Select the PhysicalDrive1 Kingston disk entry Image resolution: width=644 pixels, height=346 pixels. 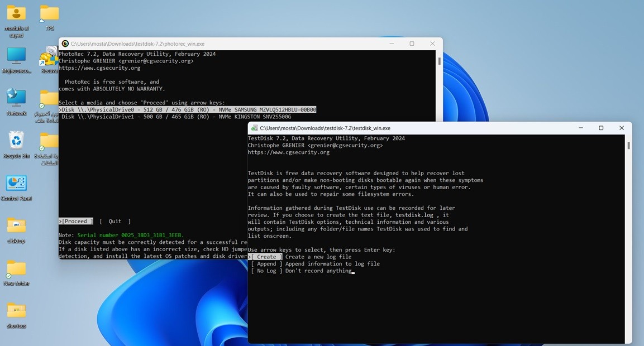(176, 117)
